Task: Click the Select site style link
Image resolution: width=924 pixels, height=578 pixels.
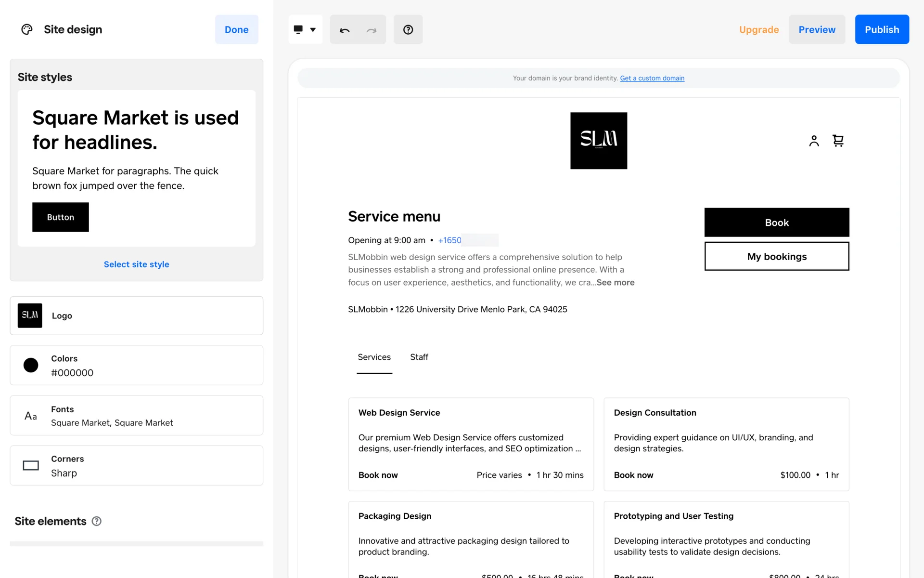Action: tap(136, 264)
